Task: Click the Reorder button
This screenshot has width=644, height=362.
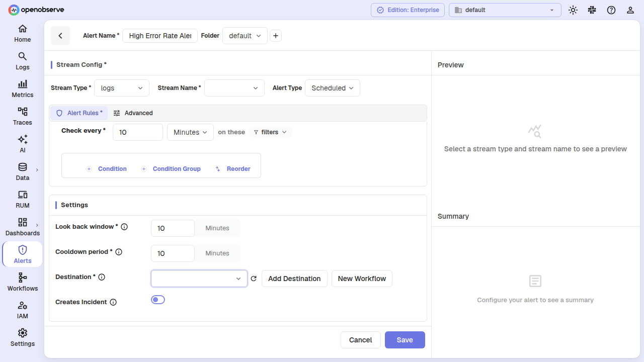Action: [x=232, y=169]
